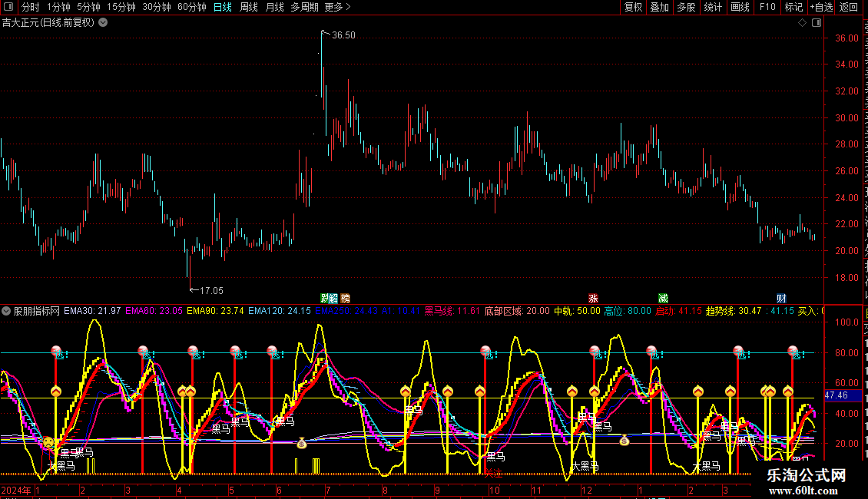Screen dimensions: 868x499
Task: Click the blue 财 event marker
Action: 782,299
